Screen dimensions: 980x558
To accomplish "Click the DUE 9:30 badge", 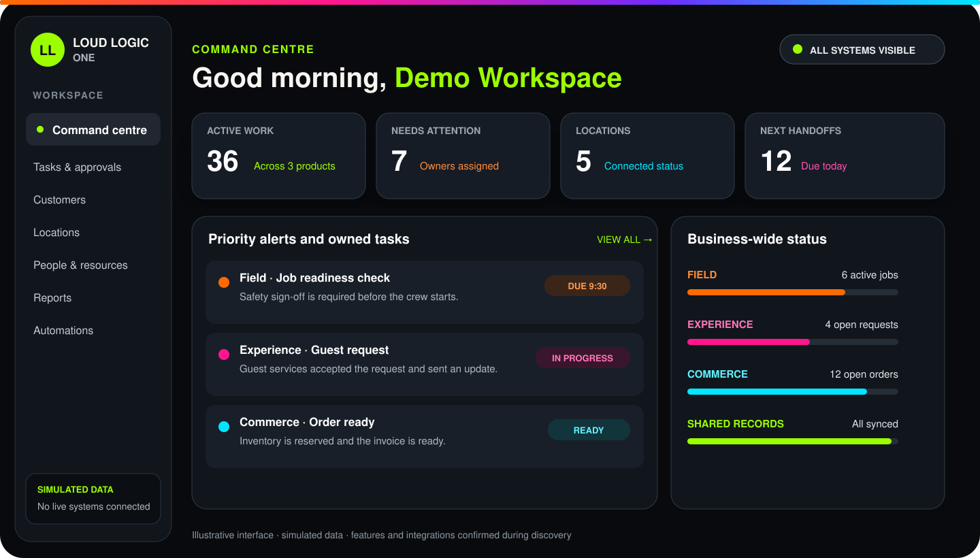I will (587, 286).
